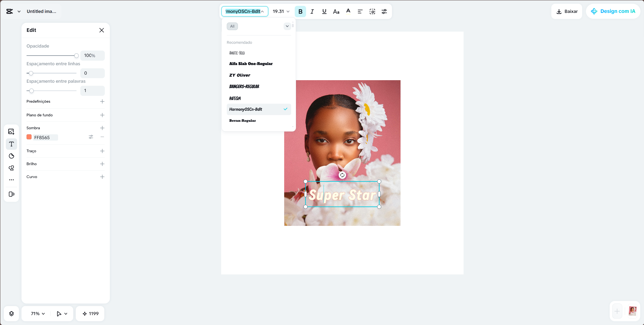Open text alignment options in the toolbar
The height and width of the screenshot is (325, 644).
click(x=360, y=11)
